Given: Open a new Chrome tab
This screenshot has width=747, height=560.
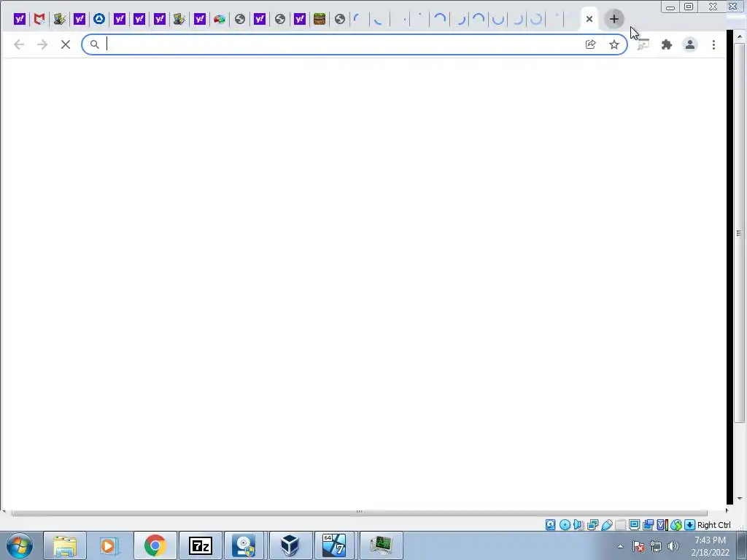Looking at the screenshot, I should click(614, 19).
